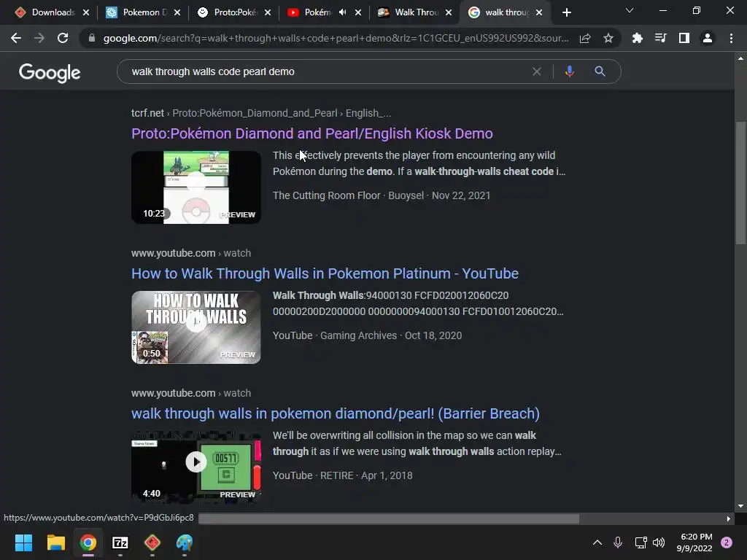This screenshot has width=747, height=560.
Task: Share this page from the address bar
Action: point(585,38)
